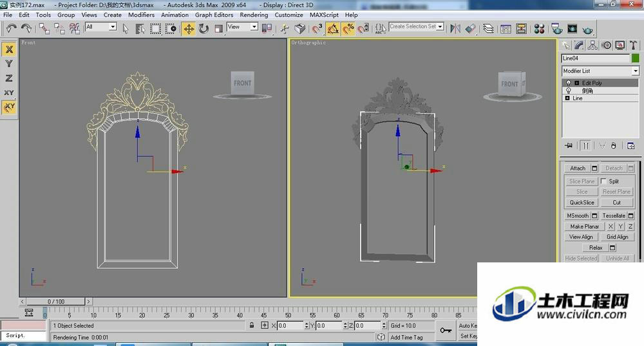The image size is (644, 346).
Task: Click the Redo arrow in the main toolbar
Action: pyautogui.click(x=26, y=28)
